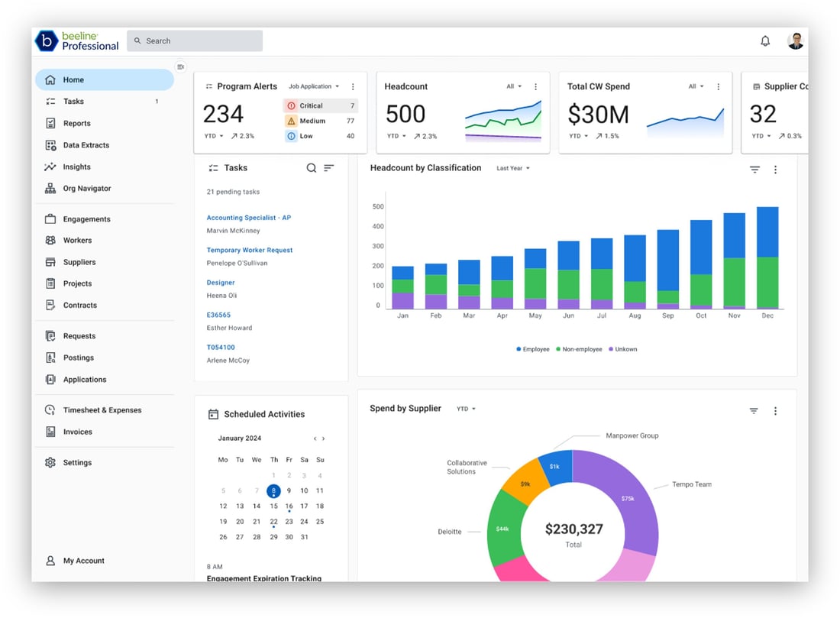The width and height of the screenshot is (840, 618).
Task: Click the user profile avatar
Action: [x=796, y=41]
